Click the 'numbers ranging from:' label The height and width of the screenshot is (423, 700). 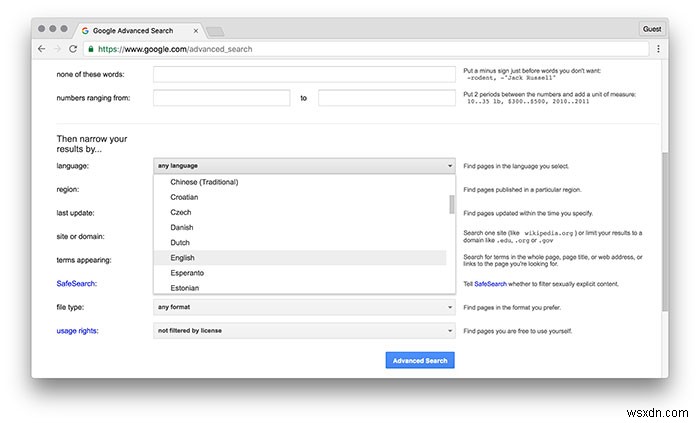pos(93,98)
